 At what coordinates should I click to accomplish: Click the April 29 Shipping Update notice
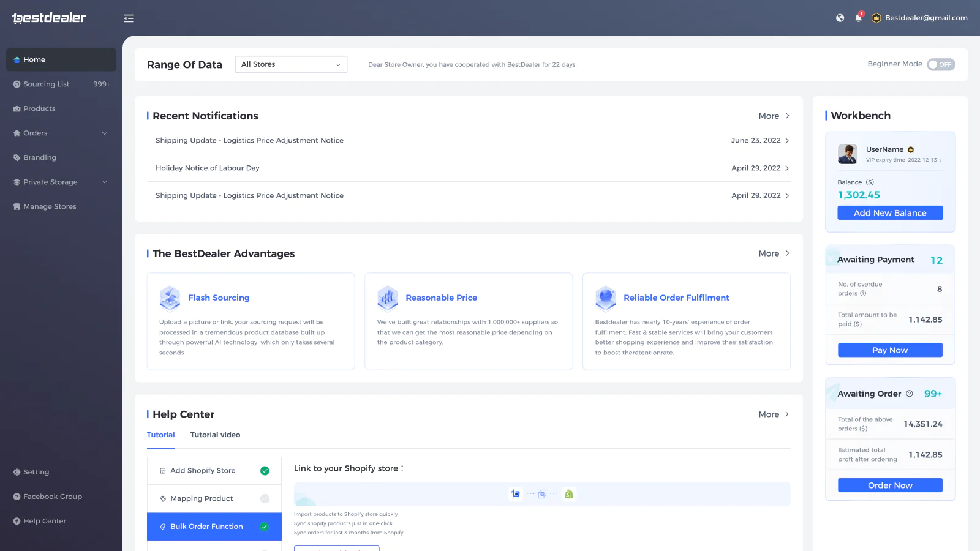(x=469, y=196)
